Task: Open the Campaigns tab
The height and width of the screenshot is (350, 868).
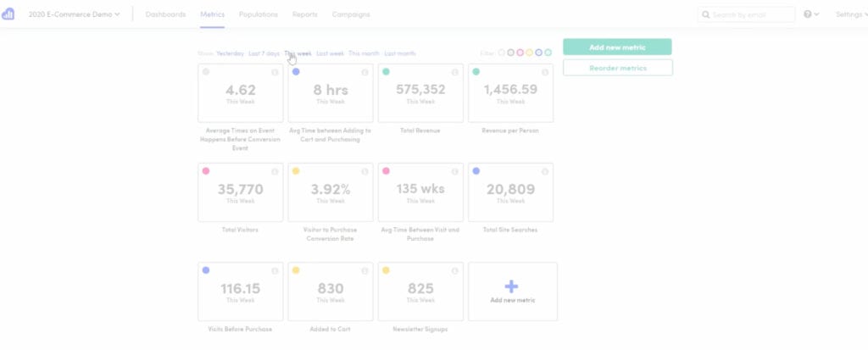Action: point(351,14)
